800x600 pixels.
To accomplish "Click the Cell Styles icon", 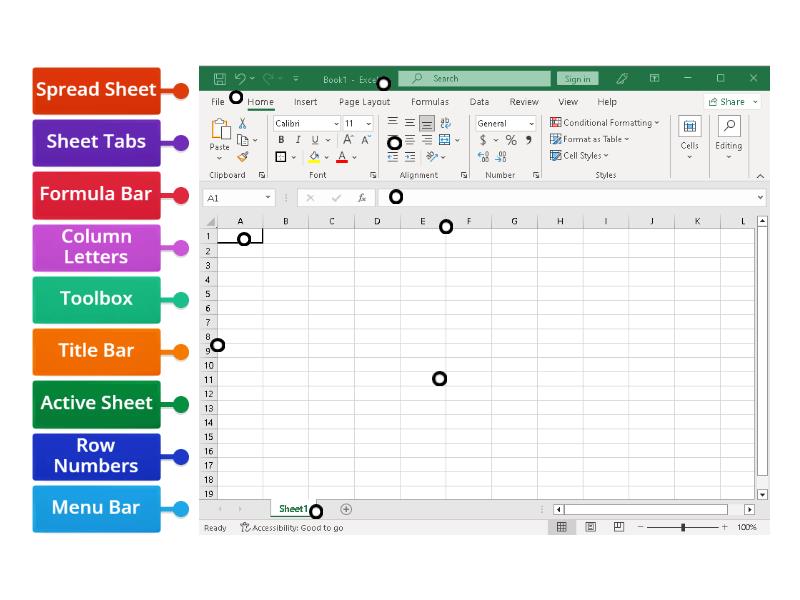I will coord(556,155).
